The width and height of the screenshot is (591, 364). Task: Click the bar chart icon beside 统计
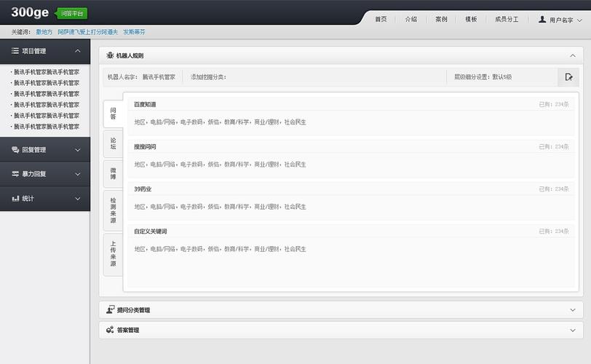[15, 198]
